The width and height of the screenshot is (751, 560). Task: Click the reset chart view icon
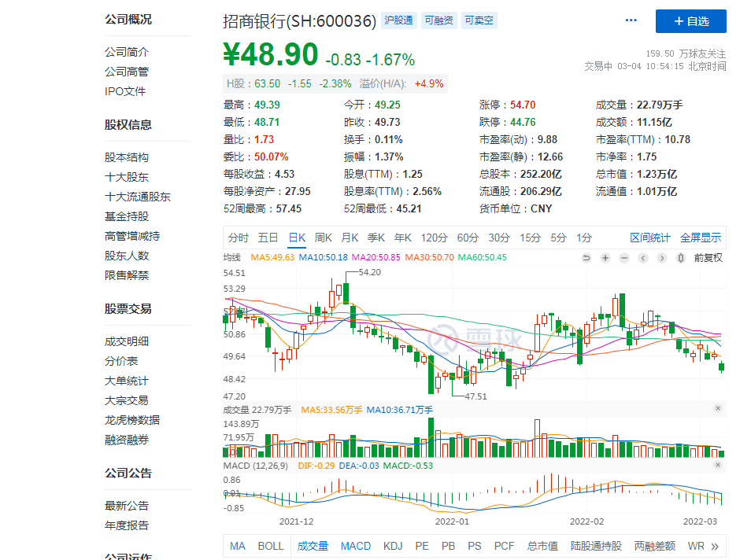(586, 258)
